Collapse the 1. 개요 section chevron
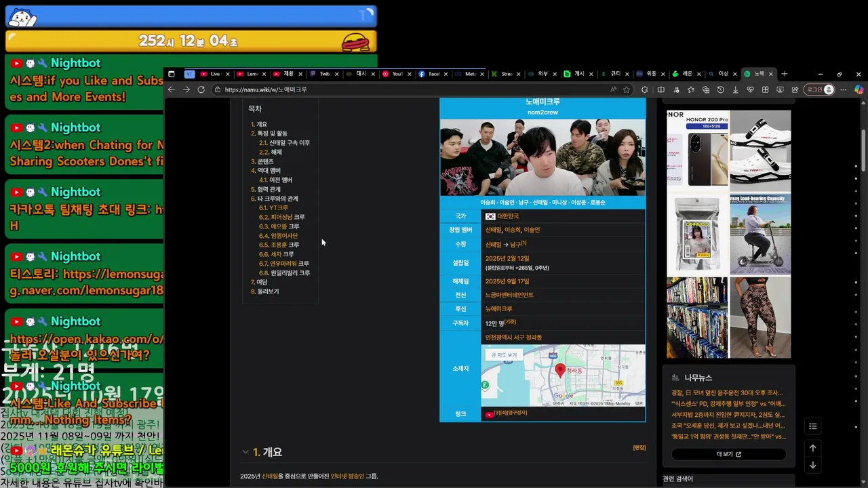This screenshot has height=488, width=868. pos(245,452)
